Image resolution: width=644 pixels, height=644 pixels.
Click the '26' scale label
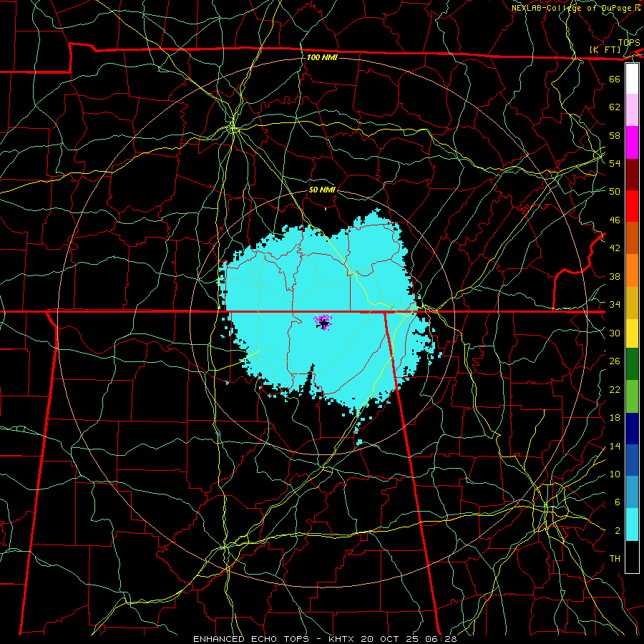point(615,361)
